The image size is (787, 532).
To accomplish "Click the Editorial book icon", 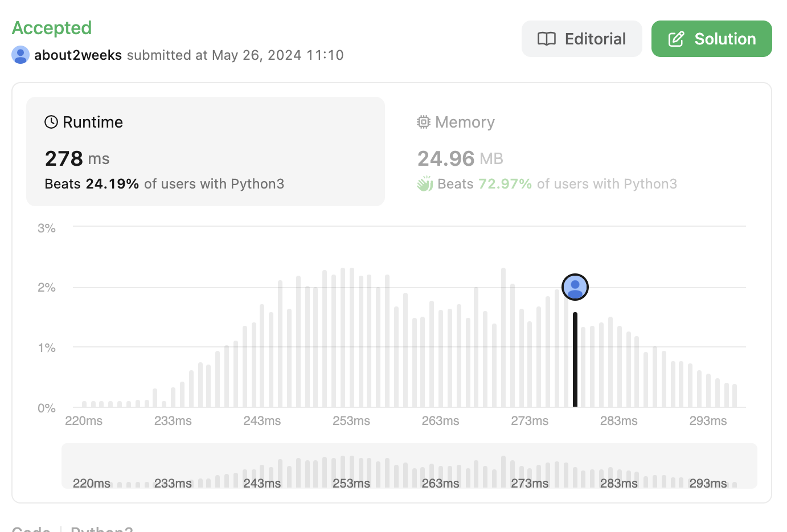I will pos(547,39).
